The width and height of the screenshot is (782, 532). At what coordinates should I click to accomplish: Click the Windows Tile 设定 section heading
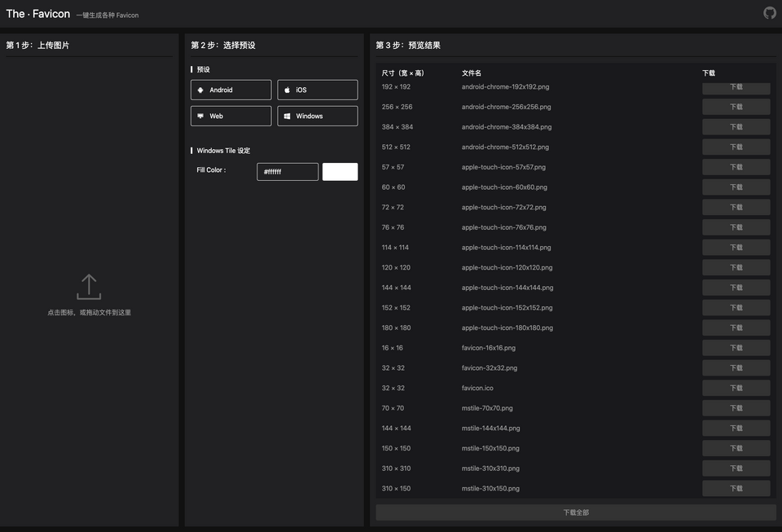[x=223, y=151]
